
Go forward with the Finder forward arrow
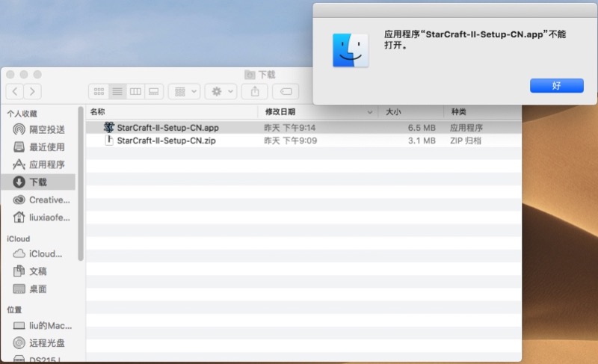coord(32,91)
